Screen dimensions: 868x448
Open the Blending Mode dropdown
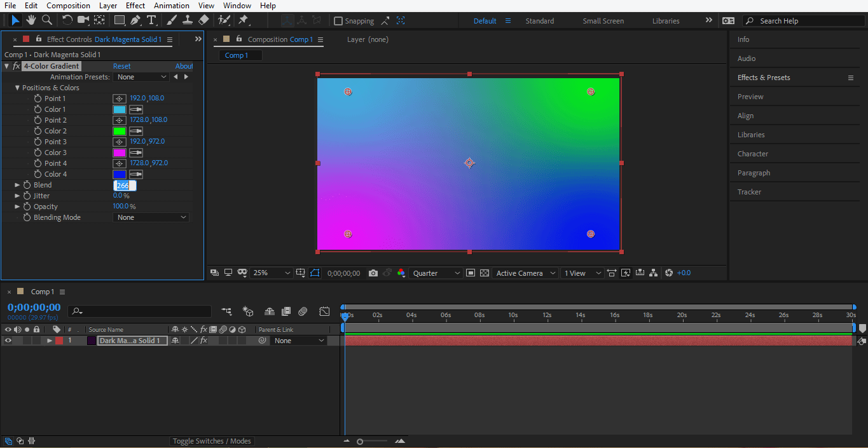pos(151,217)
